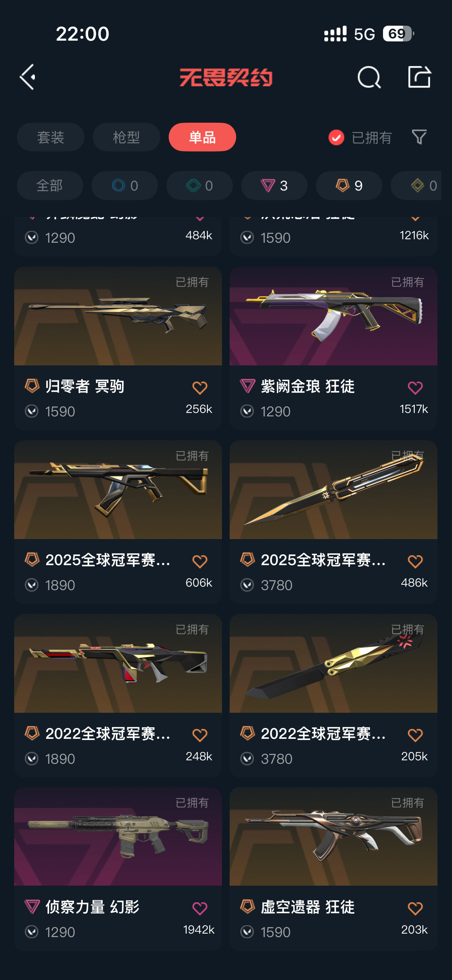Select the 单品 tab
Viewport: 452px width, 980px height.
pyautogui.click(x=202, y=137)
